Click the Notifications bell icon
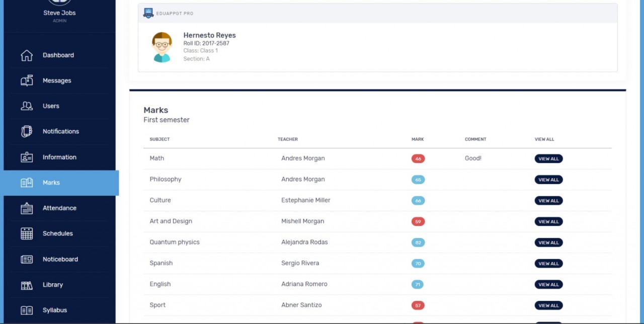Screen dimensions: 644x324 [27, 131]
